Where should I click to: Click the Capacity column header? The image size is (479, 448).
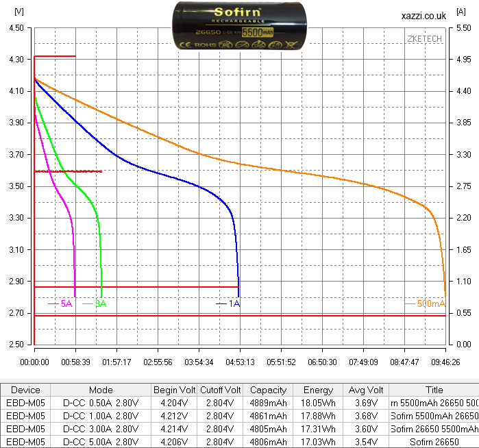point(268,390)
